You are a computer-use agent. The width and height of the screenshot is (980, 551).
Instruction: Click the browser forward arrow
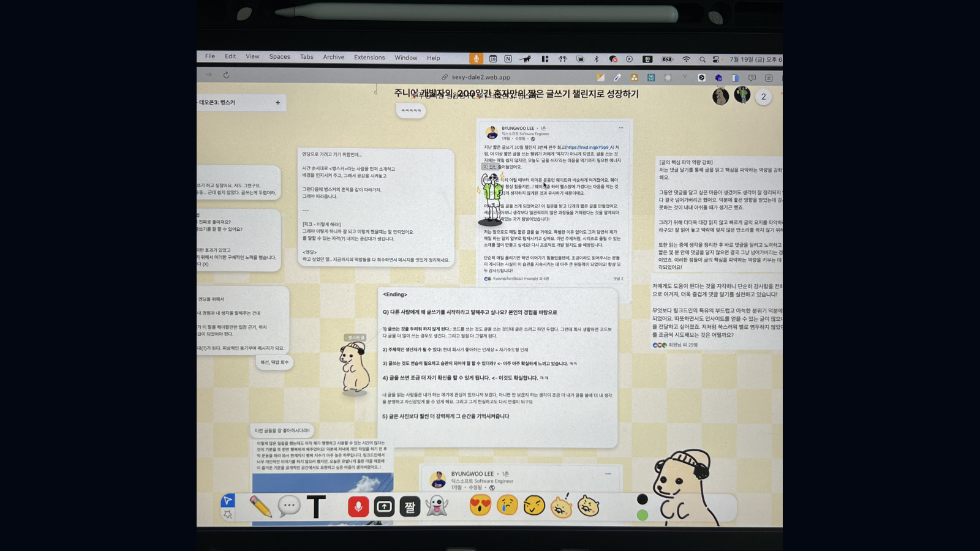209,75
